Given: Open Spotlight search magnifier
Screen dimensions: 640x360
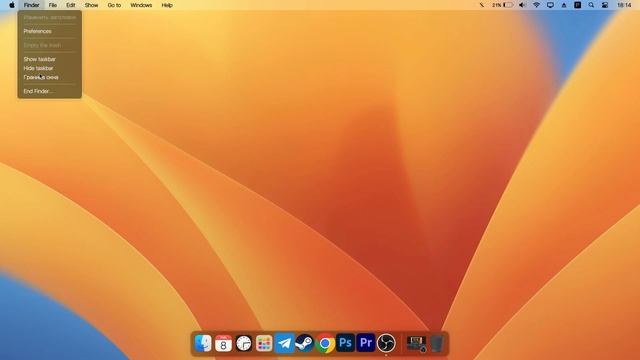Looking at the screenshot, I should (x=591, y=5).
